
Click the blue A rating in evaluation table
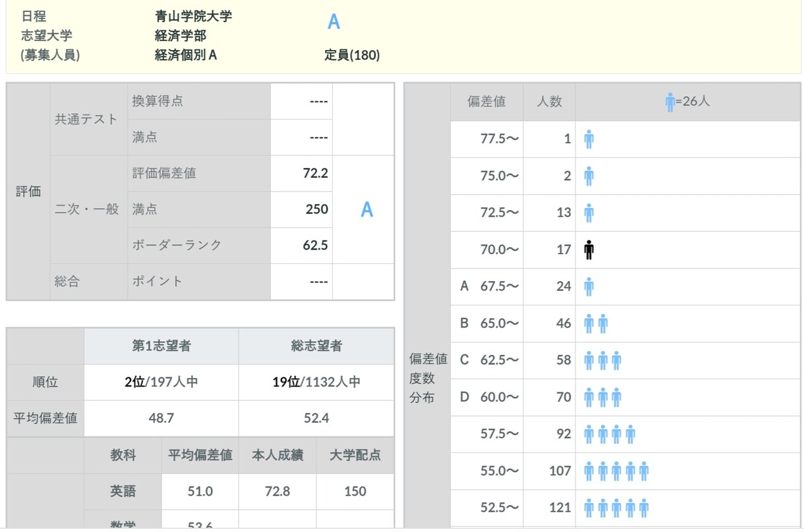(x=367, y=209)
